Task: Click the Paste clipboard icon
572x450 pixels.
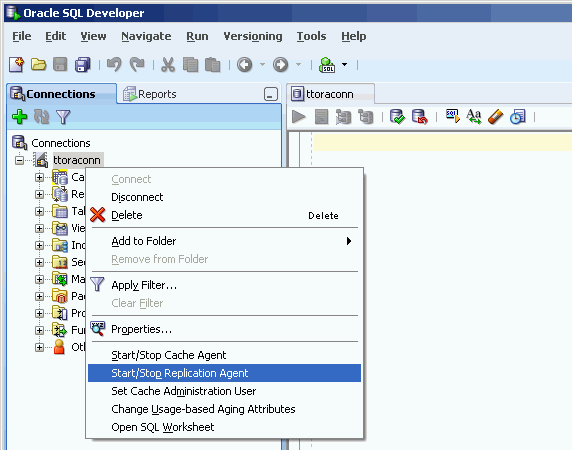Action: [213, 65]
